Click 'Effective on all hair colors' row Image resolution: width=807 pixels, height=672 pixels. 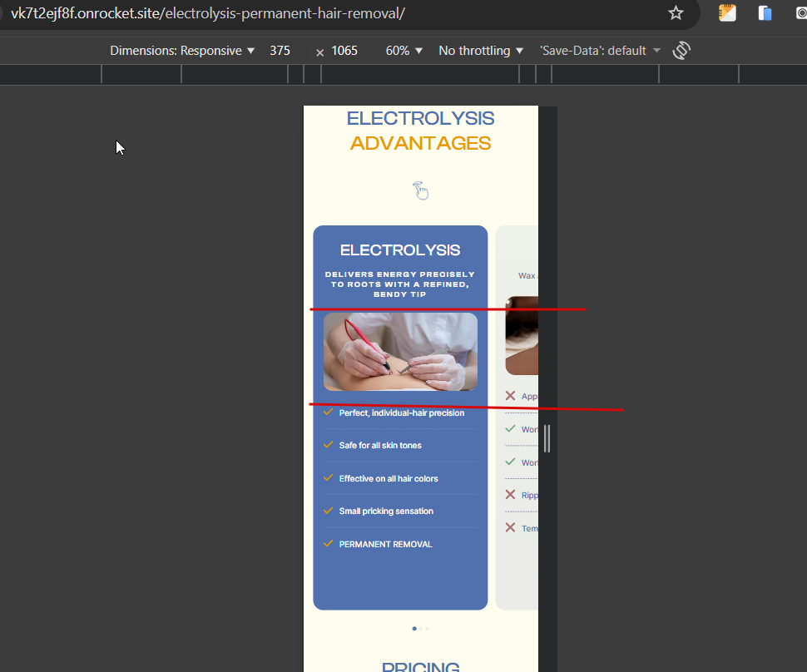point(400,478)
